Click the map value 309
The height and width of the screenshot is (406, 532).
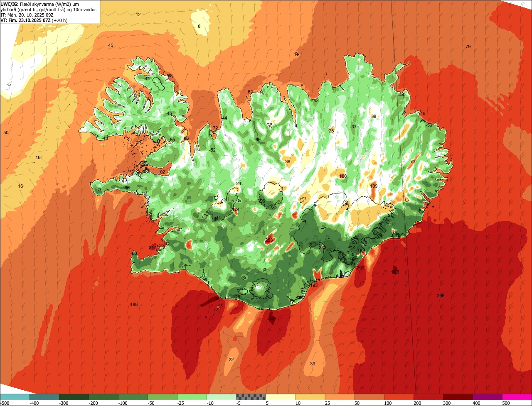(x=272, y=318)
